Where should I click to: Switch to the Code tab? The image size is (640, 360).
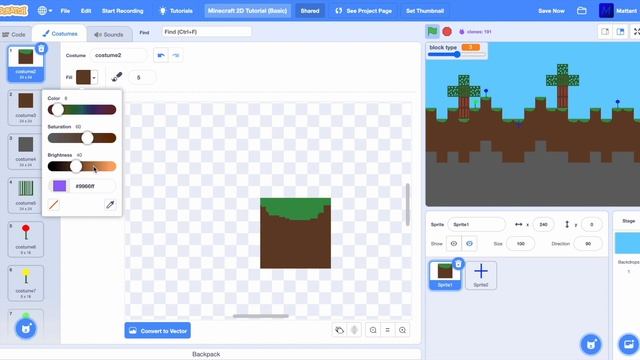pyautogui.click(x=15, y=34)
